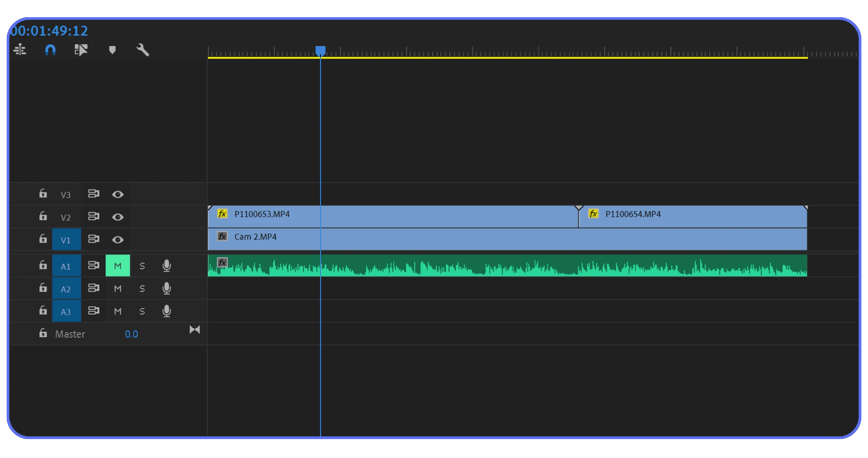Screen dimensions: 868x458
Task: Click the Master volume value 0.0
Action: [132, 334]
